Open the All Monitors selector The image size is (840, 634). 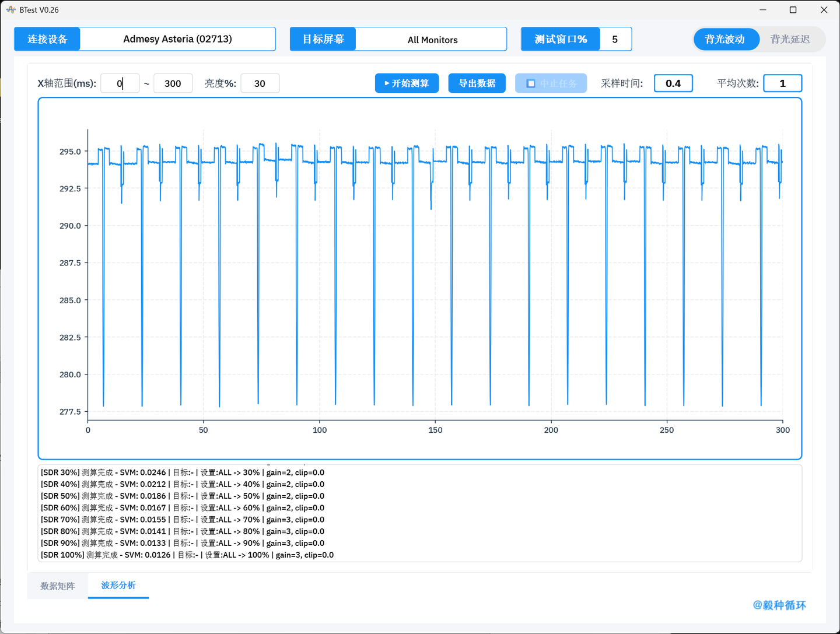pyautogui.click(x=431, y=39)
